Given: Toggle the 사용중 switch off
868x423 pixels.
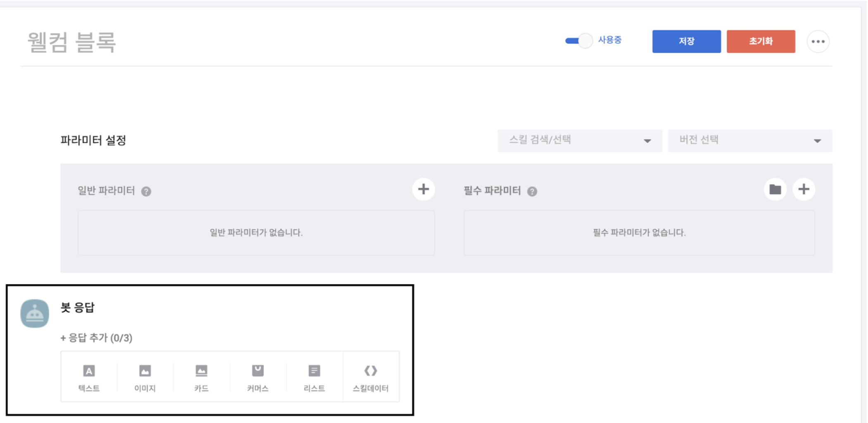Looking at the screenshot, I should (579, 40).
